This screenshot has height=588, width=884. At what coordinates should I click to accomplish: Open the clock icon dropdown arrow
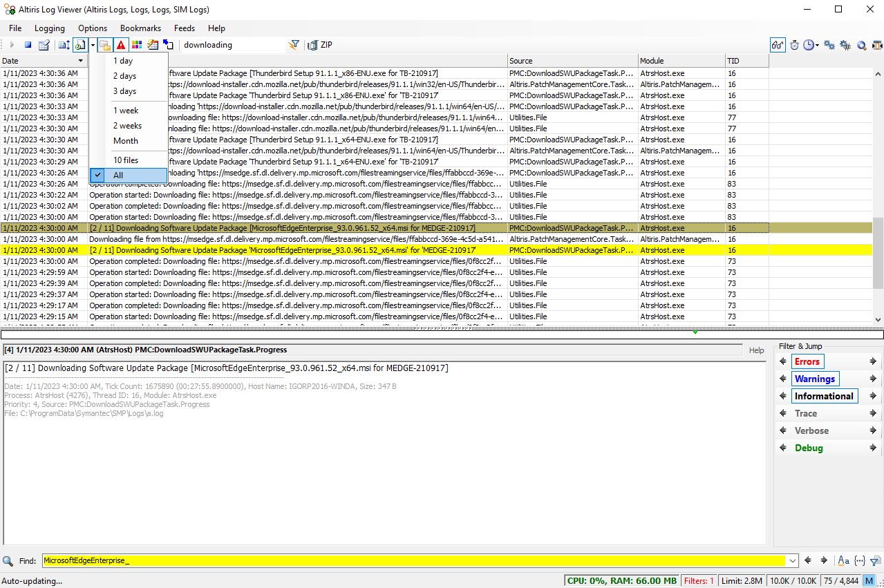(x=817, y=45)
